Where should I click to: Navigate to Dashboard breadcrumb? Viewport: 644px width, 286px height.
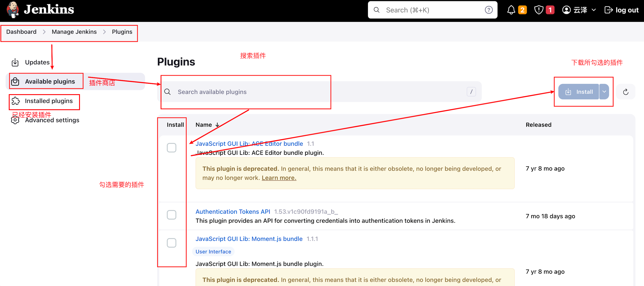click(x=21, y=32)
